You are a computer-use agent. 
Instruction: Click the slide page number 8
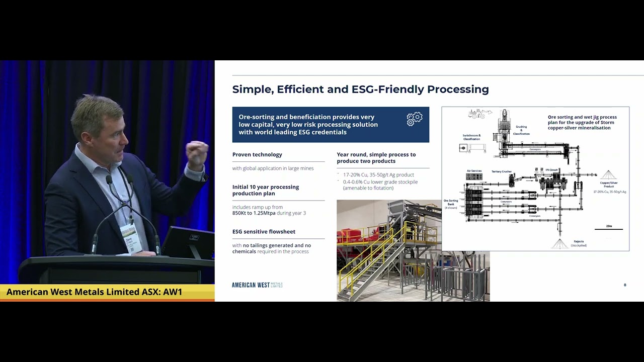[x=625, y=285]
